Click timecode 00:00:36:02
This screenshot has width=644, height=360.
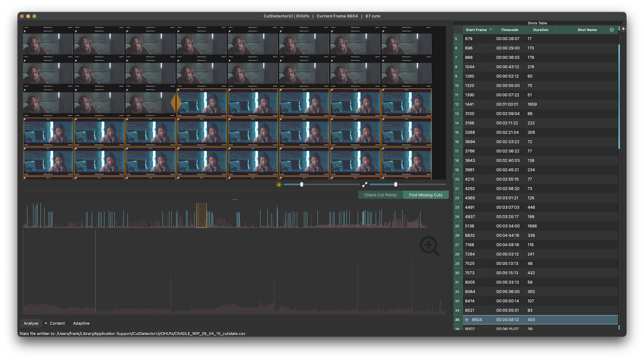(x=508, y=57)
